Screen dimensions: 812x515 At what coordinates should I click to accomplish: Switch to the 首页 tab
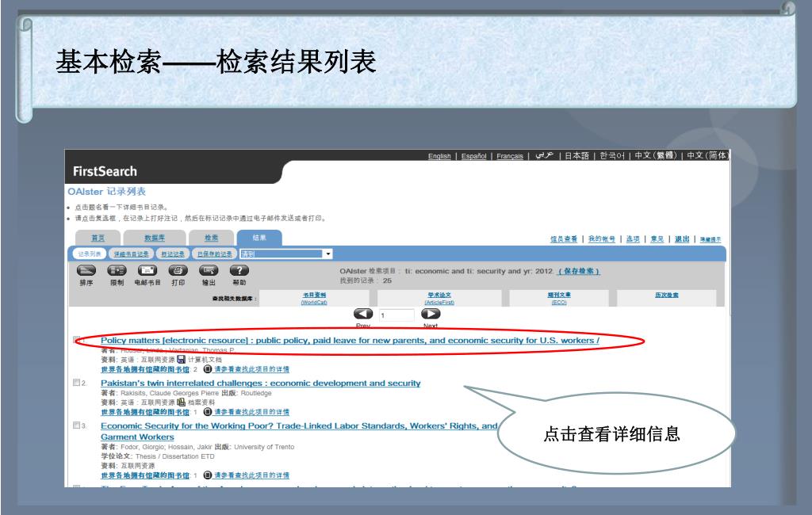[x=98, y=238]
